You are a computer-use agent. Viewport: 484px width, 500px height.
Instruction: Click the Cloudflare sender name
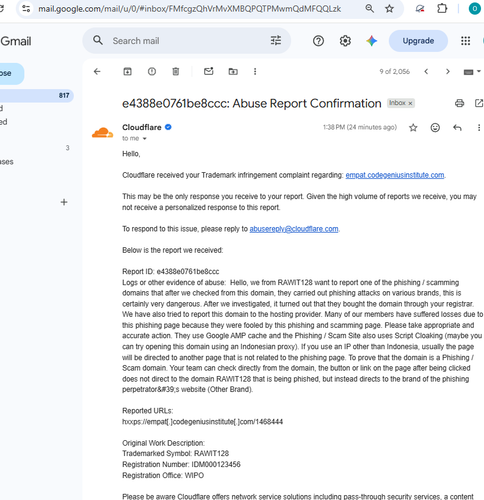click(142, 127)
